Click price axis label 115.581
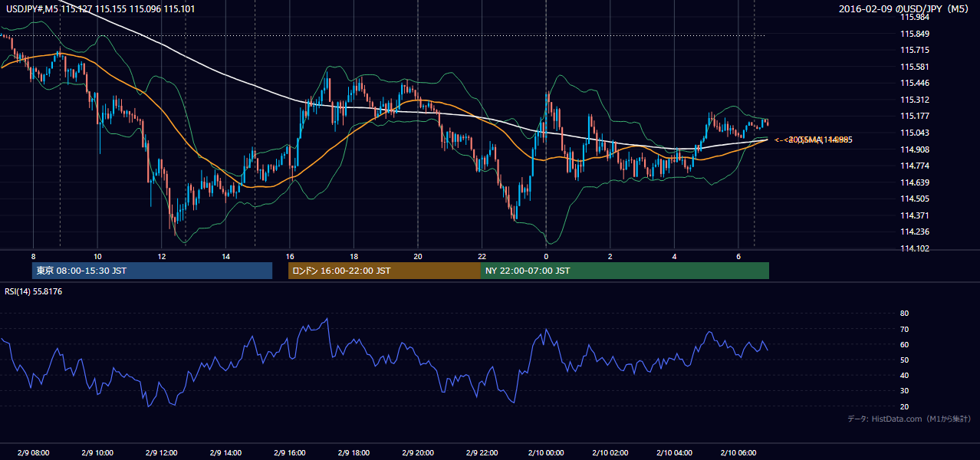 [915, 67]
